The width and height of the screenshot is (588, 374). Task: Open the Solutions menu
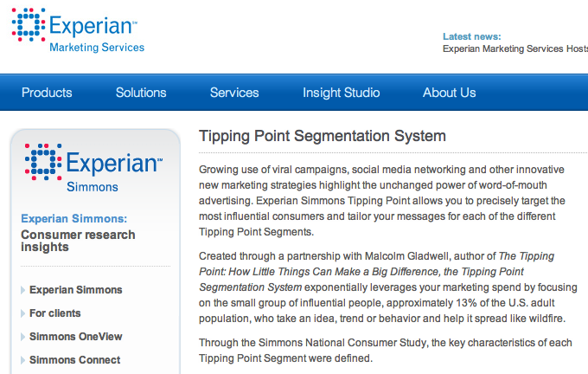click(141, 93)
